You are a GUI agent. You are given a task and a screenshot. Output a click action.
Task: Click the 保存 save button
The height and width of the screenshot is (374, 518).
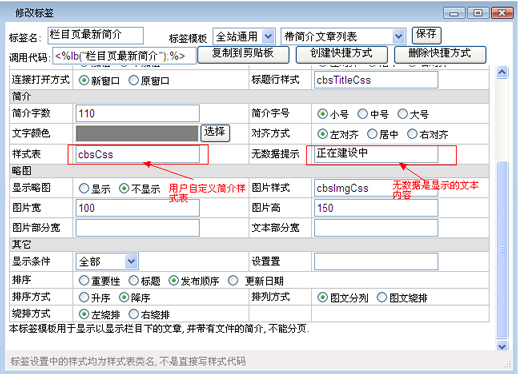pyautogui.click(x=427, y=35)
